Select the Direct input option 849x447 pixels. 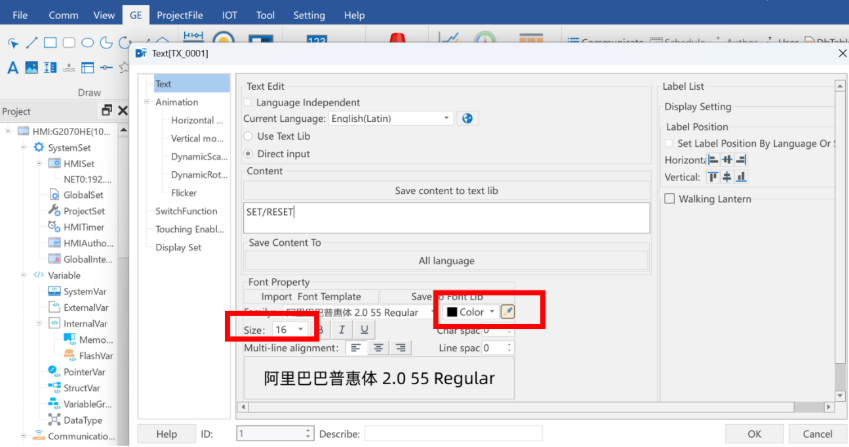tap(248, 154)
